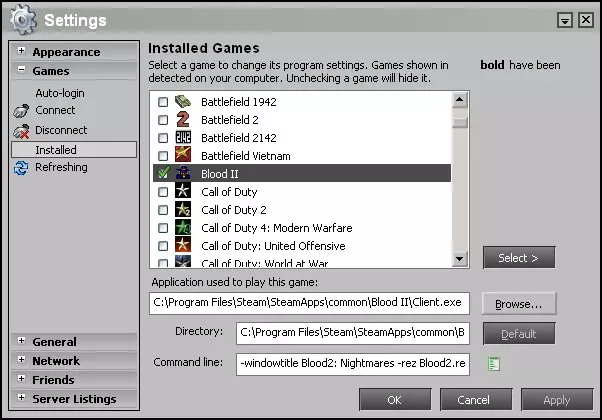The height and width of the screenshot is (420, 602).
Task: Select the Installed settings page
Action: click(x=74, y=150)
